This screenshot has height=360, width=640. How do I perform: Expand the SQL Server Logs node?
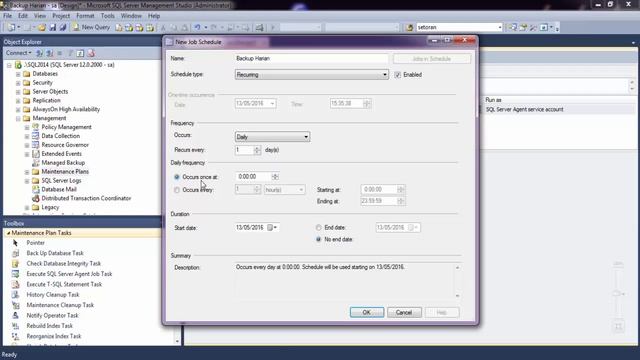[27, 181]
